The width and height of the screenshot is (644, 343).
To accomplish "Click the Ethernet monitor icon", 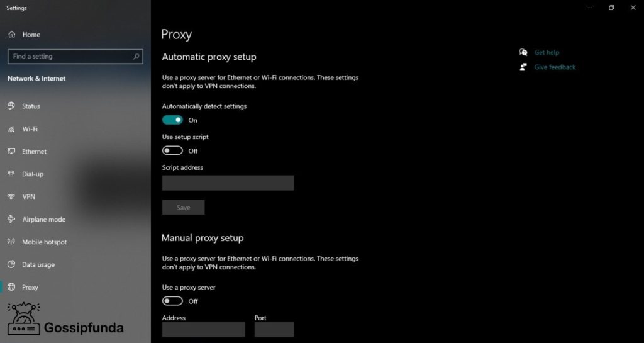I will [x=11, y=151].
